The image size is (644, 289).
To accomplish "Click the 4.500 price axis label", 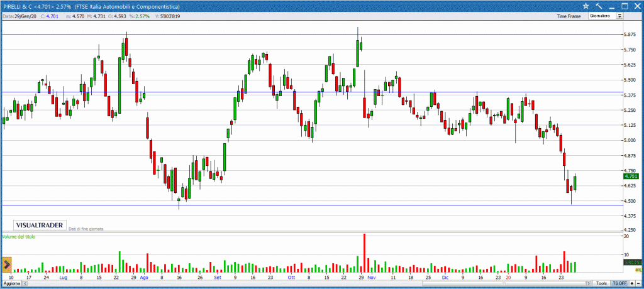I will 630,201.
